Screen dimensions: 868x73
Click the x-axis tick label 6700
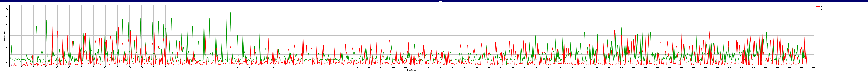click(x=814, y=68)
